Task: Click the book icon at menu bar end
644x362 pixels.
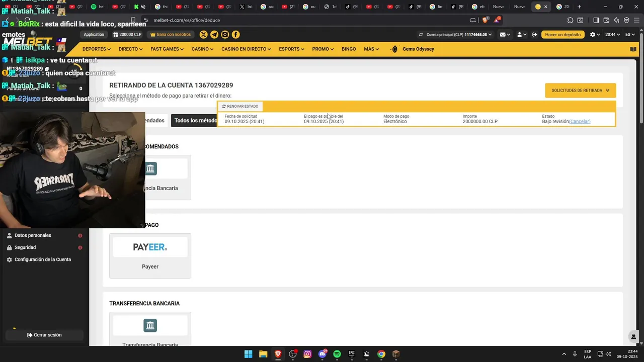Action: point(633,49)
